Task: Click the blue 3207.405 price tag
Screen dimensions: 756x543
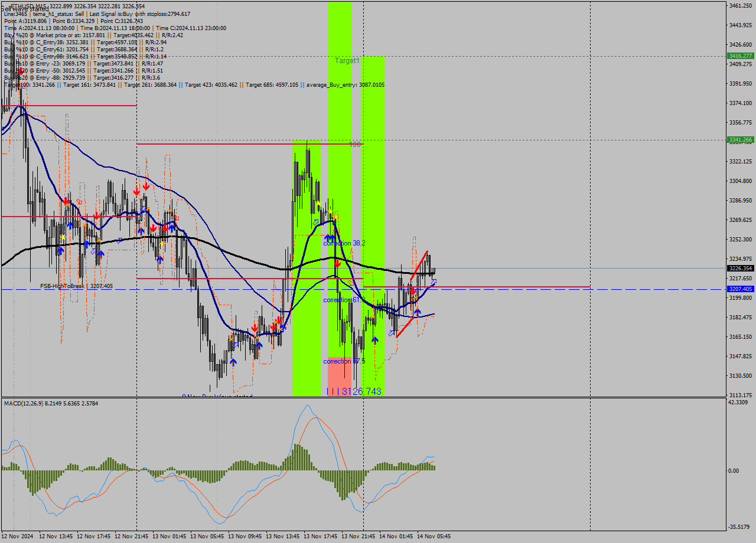Action: pyautogui.click(x=740, y=289)
